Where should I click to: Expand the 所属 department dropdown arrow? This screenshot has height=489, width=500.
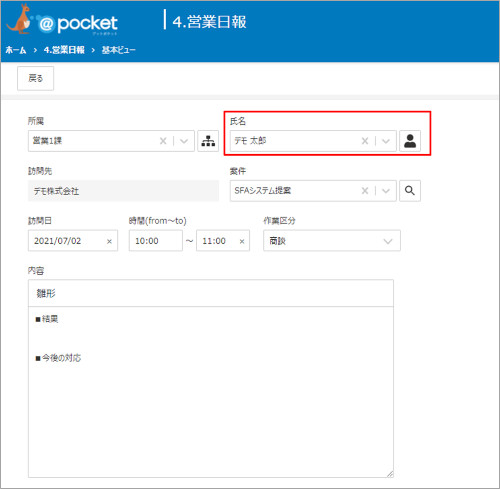(x=184, y=141)
